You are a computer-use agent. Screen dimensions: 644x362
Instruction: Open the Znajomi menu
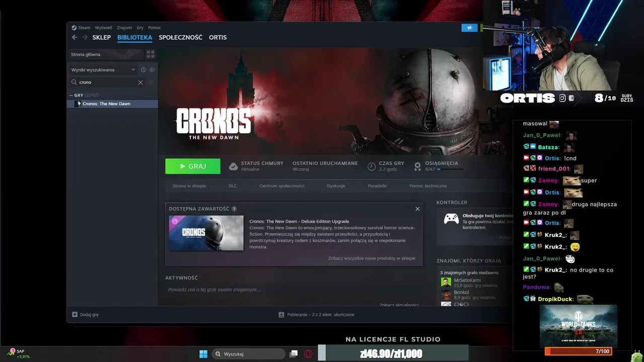coord(124,28)
